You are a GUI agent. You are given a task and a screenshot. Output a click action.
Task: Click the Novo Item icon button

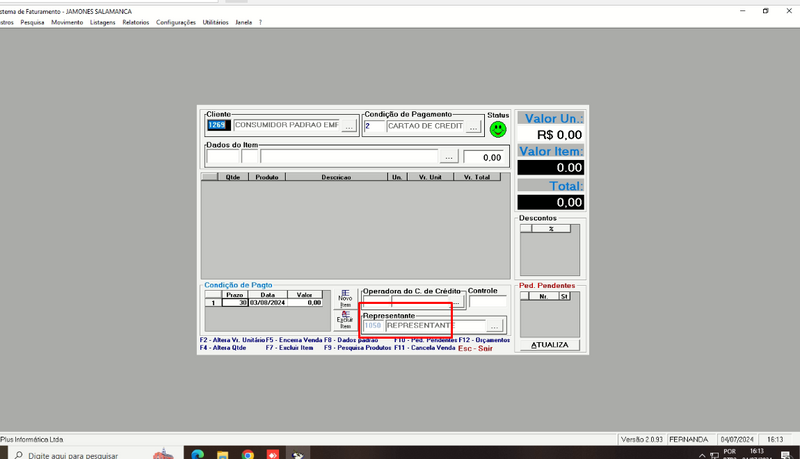pos(345,298)
